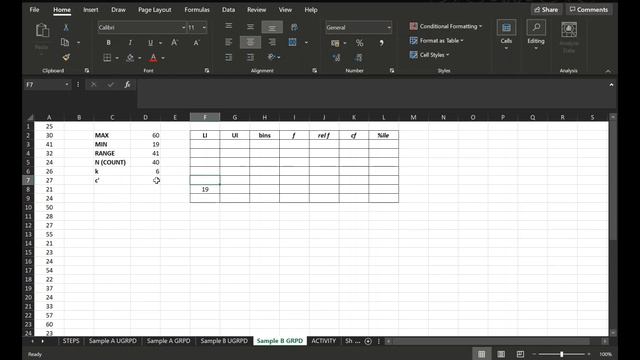Switch to Page Layout view icon
This screenshot has height=360, width=640.
click(501, 354)
